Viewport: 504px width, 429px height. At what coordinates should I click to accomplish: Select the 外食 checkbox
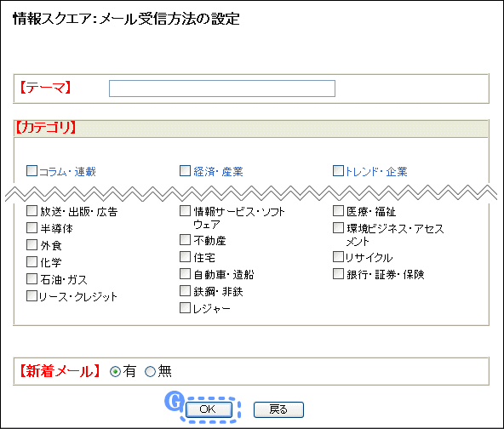[31, 244]
